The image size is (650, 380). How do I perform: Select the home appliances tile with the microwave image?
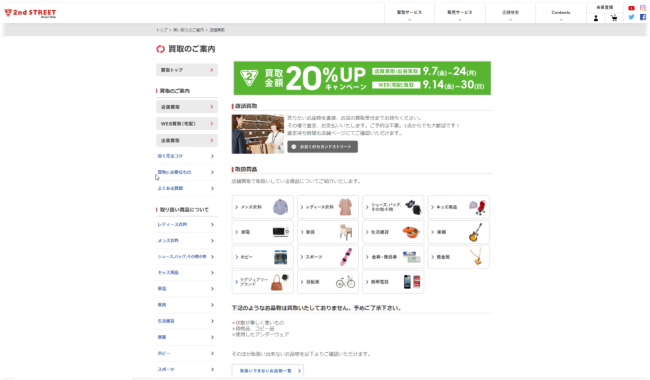tap(262, 232)
